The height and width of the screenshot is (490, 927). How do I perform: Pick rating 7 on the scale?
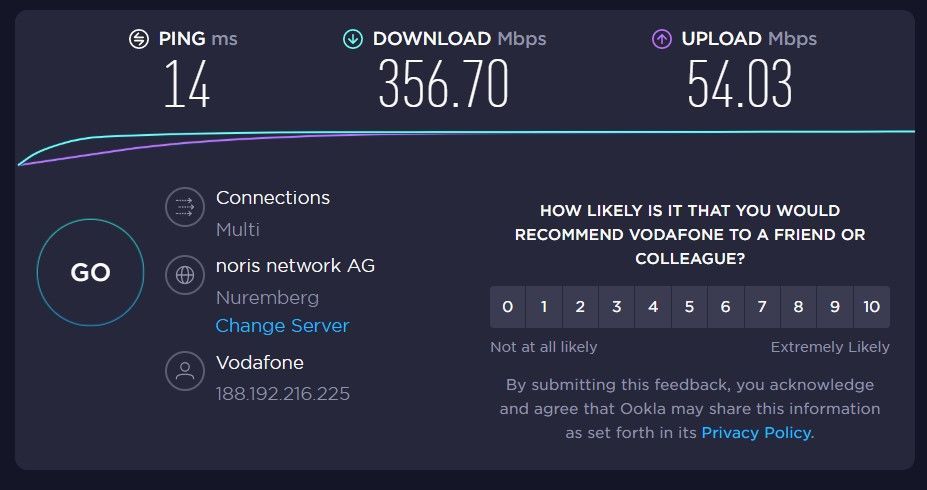pos(762,307)
